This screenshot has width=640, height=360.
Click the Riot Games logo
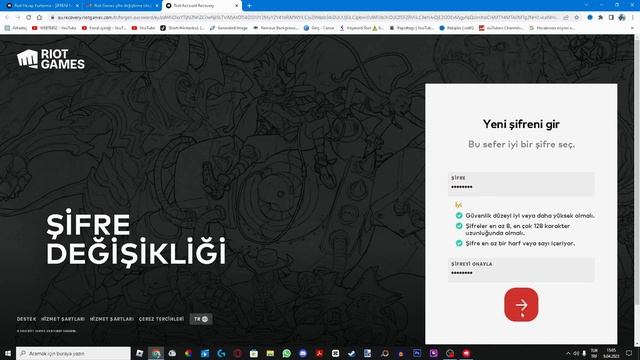pos(51,59)
